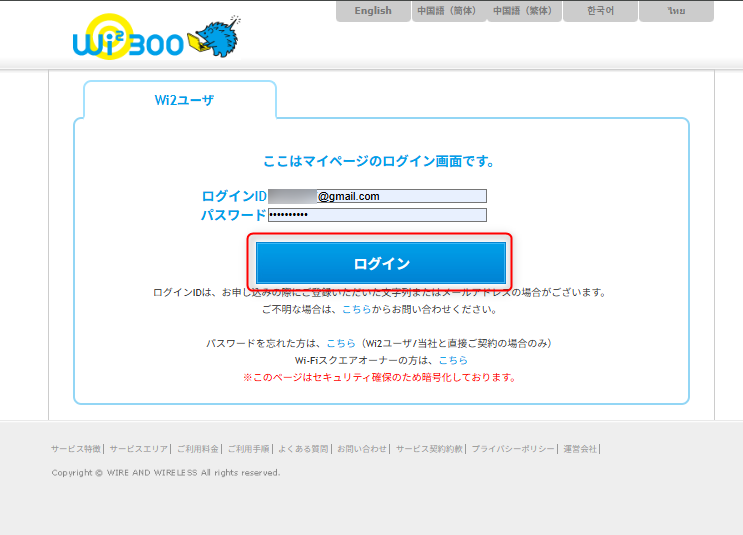Click the Wi2 300 hedgehog logo
743x535 pixels.
pos(156,37)
